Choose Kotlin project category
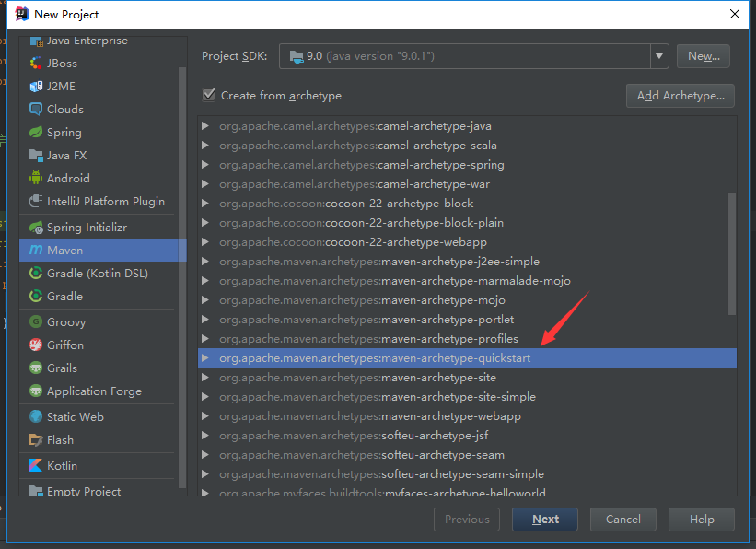Viewport: 756px width, 549px height. pos(99,465)
